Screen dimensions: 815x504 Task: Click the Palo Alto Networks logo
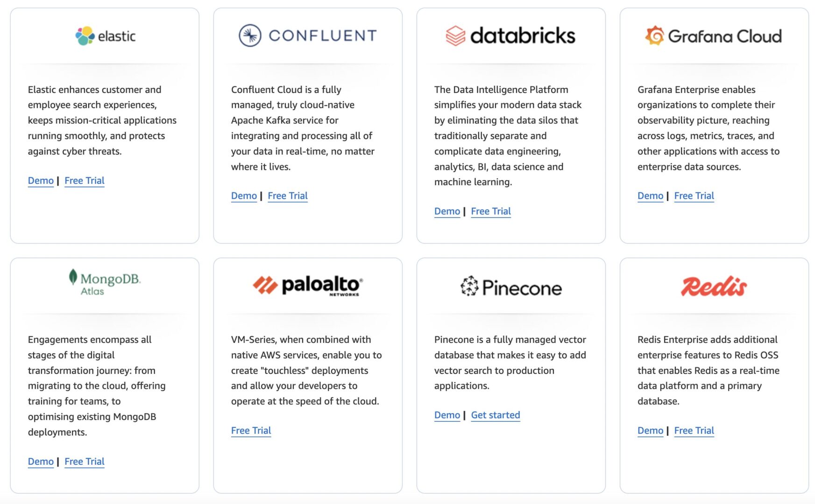pos(308,286)
